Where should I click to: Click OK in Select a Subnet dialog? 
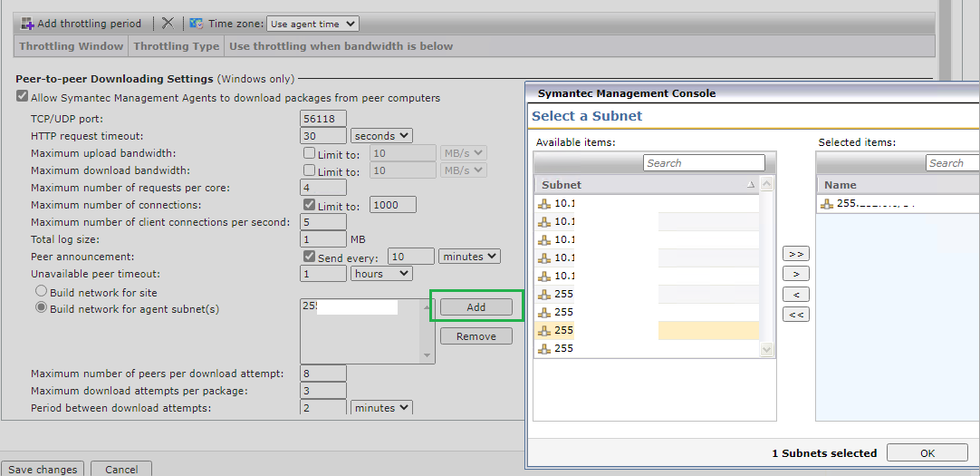tap(927, 452)
